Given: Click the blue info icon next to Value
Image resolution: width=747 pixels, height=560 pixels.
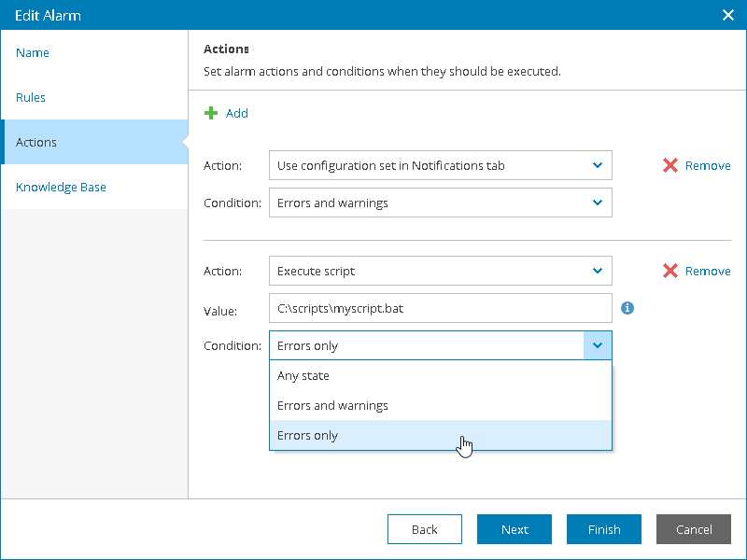Looking at the screenshot, I should click(627, 307).
